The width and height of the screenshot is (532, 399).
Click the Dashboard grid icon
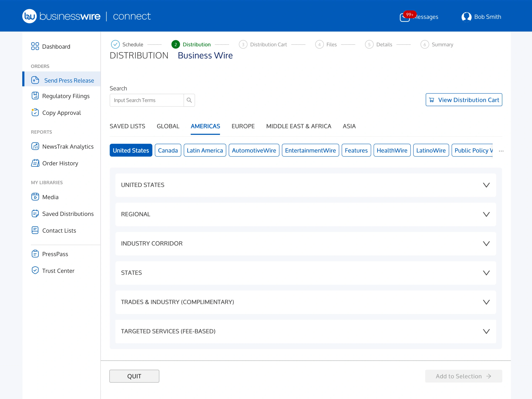click(35, 46)
